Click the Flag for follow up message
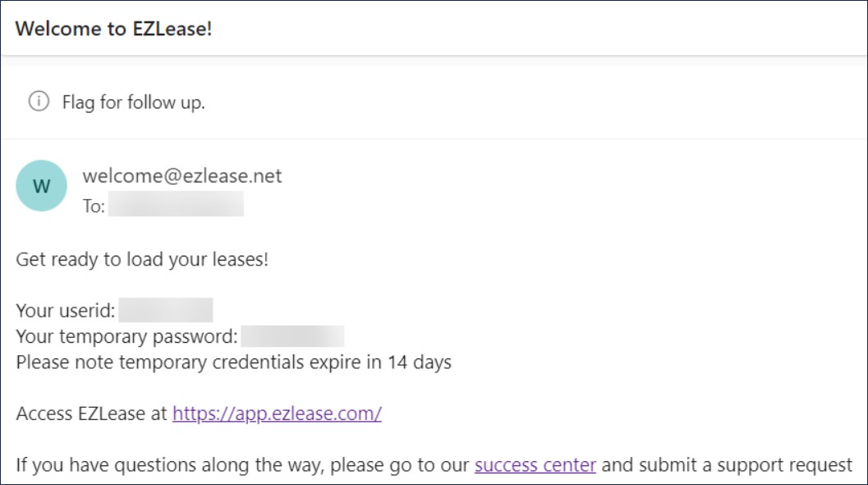 (x=133, y=103)
